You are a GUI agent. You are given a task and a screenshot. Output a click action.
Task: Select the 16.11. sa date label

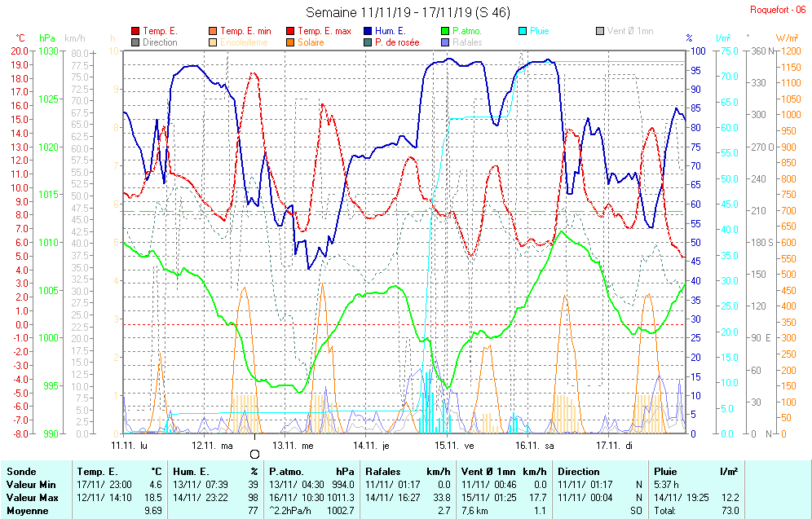(x=535, y=446)
